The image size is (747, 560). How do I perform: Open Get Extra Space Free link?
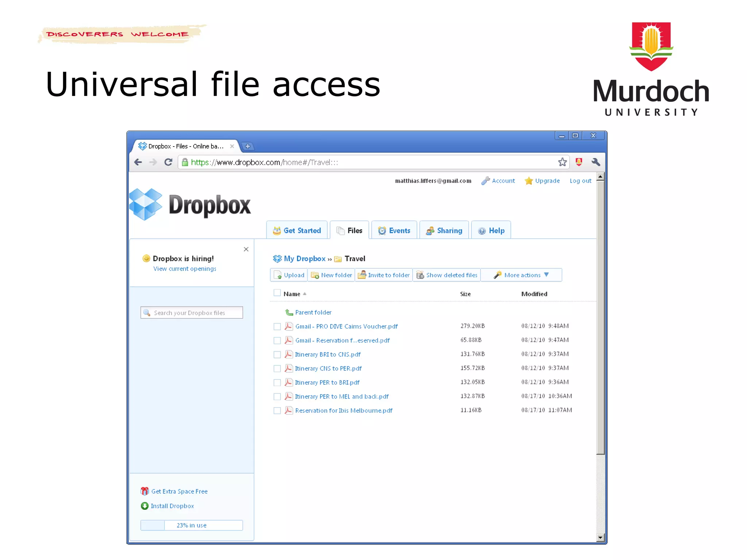pyautogui.click(x=179, y=491)
